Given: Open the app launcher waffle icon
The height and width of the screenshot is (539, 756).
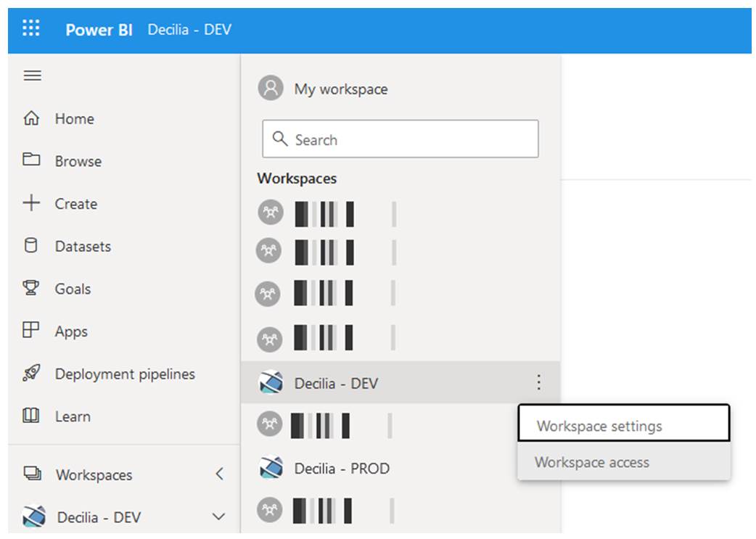Looking at the screenshot, I should pyautogui.click(x=31, y=28).
